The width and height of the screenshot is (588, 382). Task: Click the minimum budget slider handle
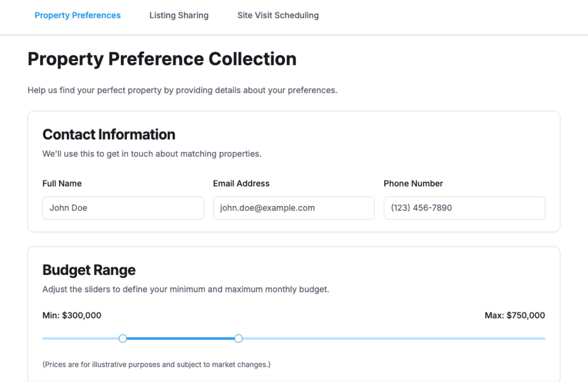tap(123, 338)
